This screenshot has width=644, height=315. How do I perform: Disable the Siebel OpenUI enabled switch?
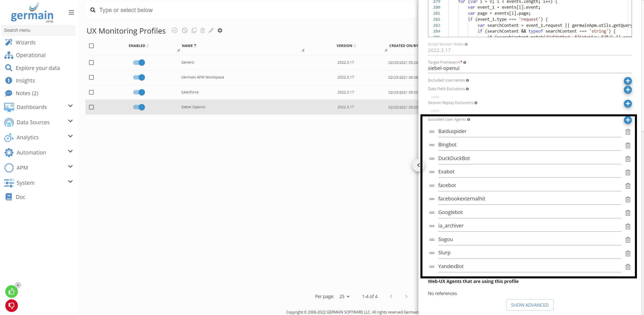[x=139, y=107]
